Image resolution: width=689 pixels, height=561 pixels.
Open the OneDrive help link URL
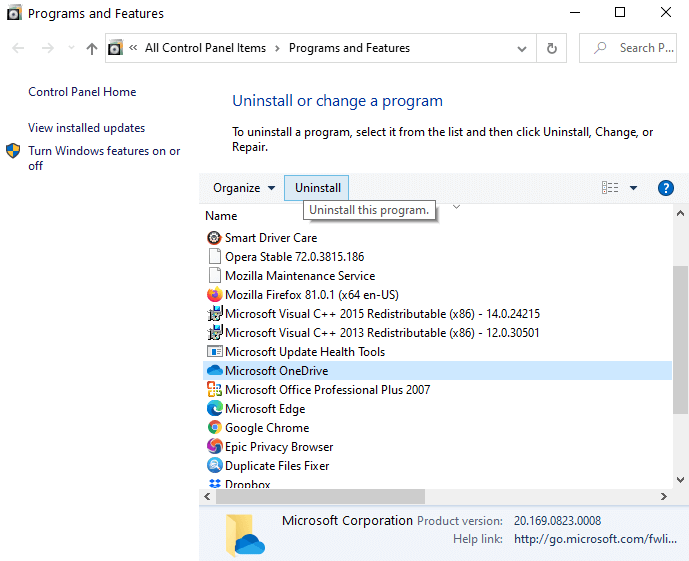(595, 539)
